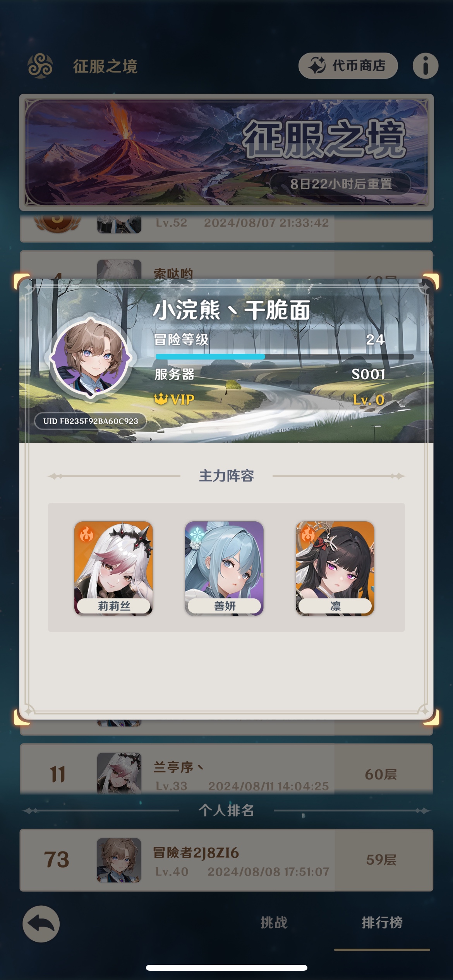
Task: Tap 善妍 character card
Action: (224, 568)
